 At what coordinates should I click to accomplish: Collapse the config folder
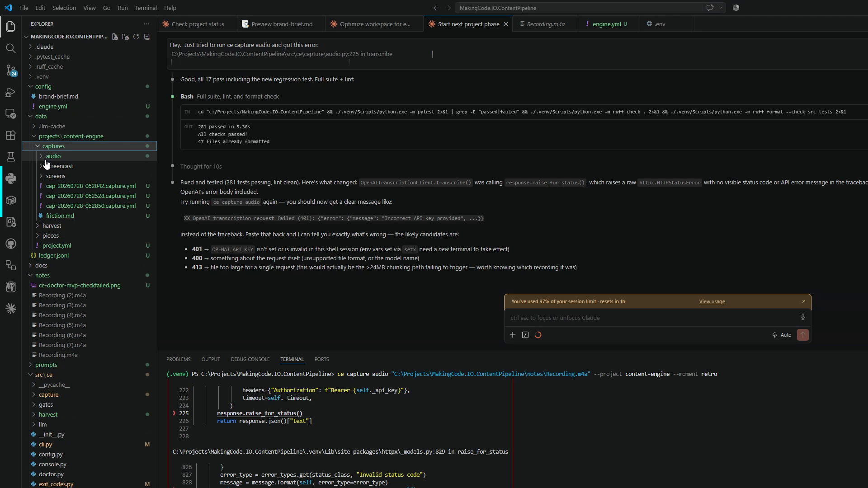click(x=43, y=86)
